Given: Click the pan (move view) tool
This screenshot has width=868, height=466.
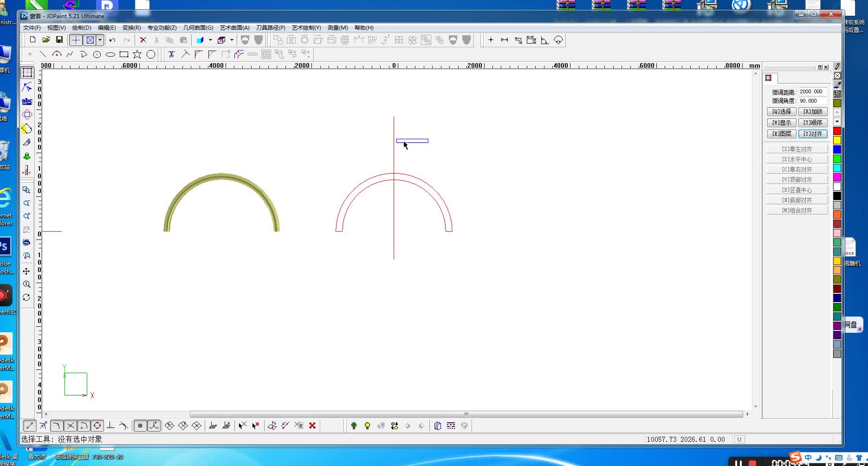Looking at the screenshot, I should point(26,271).
